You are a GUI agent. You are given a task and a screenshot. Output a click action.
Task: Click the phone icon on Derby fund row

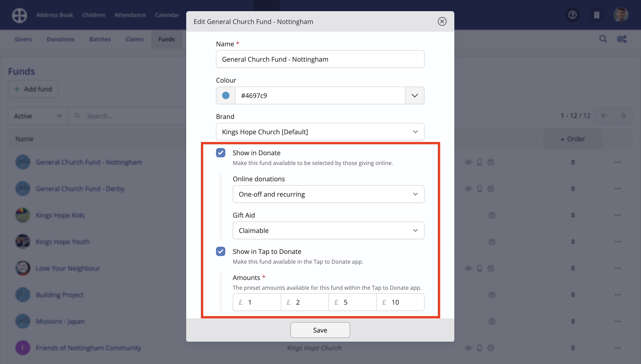click(x=479, y=189)
